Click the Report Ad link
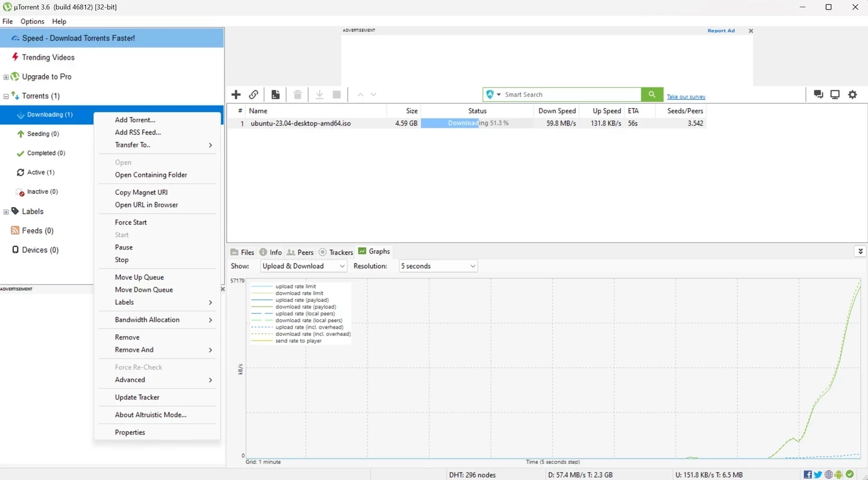This screenshot has width=868, height=480. [721, 31]
